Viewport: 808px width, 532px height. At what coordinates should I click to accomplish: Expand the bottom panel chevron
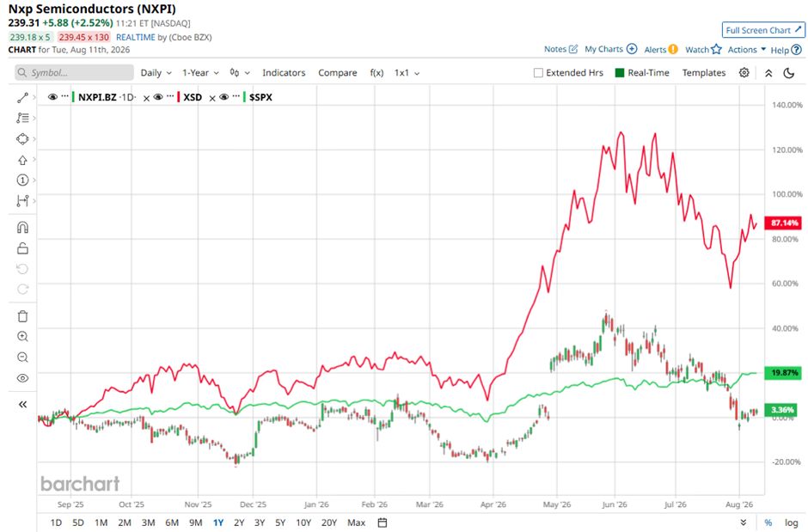744,523
